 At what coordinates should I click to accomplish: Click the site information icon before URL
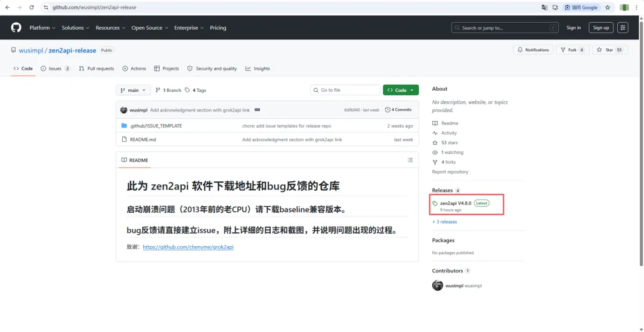tap(46, 7)
